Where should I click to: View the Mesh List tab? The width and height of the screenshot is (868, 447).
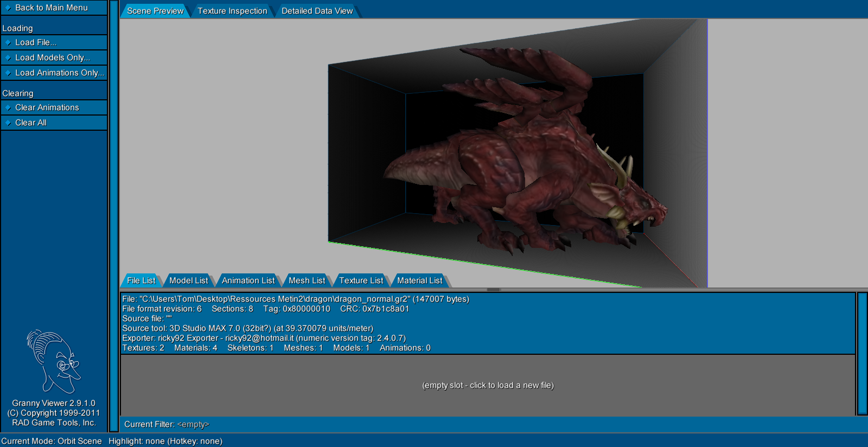[307, 280]
